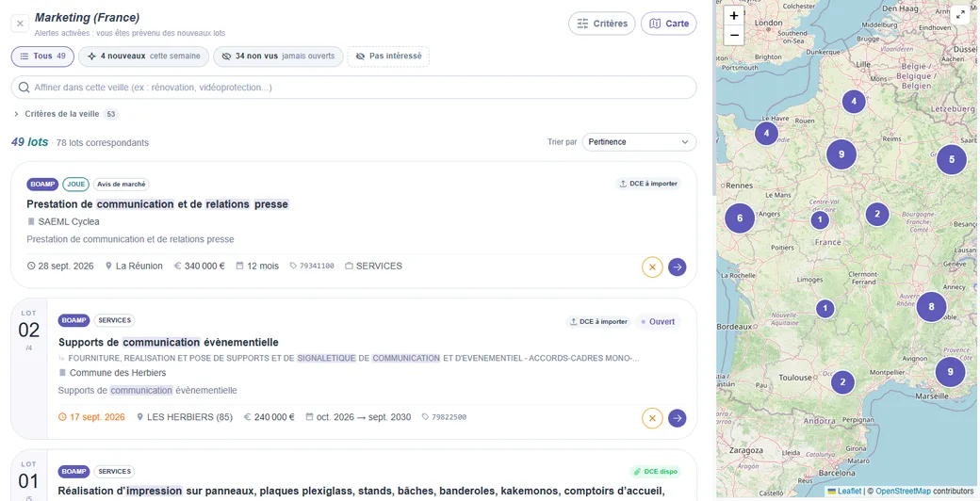Open the Trier par Pertinence dropdown
Viewport: 980px width, 501px height.
tap(639, 142)
